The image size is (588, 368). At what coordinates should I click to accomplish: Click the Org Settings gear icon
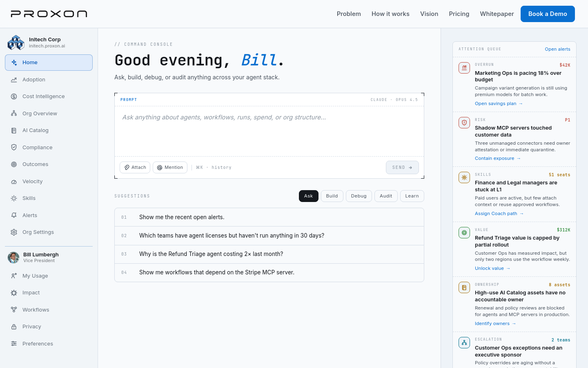(14, 232)
